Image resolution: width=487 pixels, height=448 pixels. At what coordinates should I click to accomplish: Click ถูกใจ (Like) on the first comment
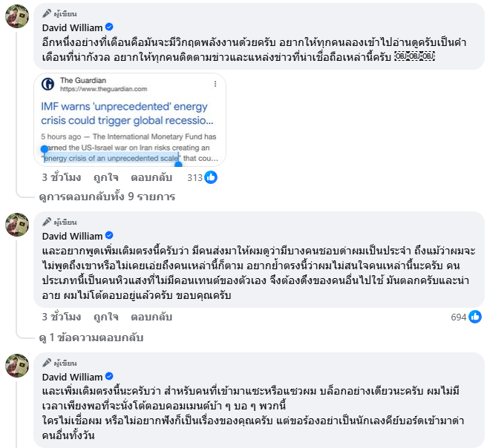(x=107, y=178)
